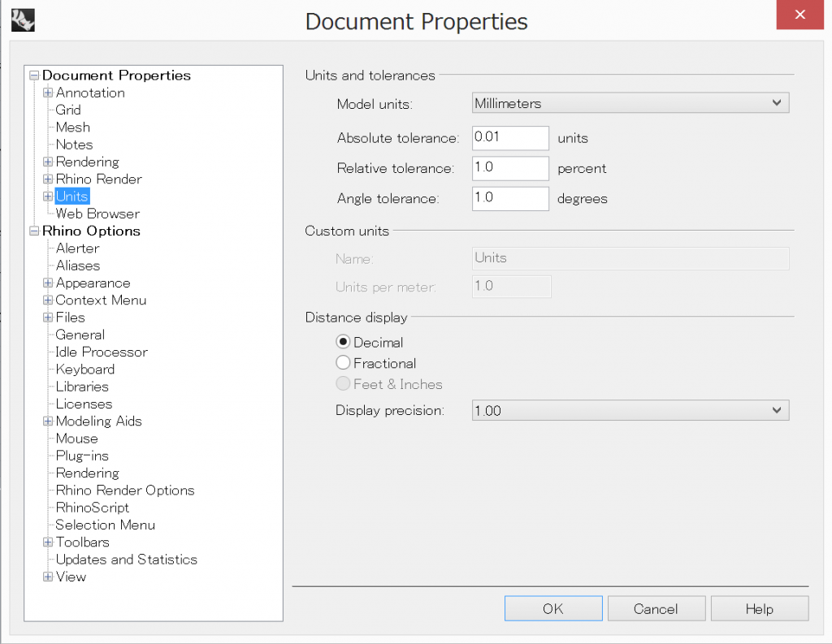The image size is (832, 644).
Task: Open the Display precision dropdown
Action: click(x=630, y=410)
